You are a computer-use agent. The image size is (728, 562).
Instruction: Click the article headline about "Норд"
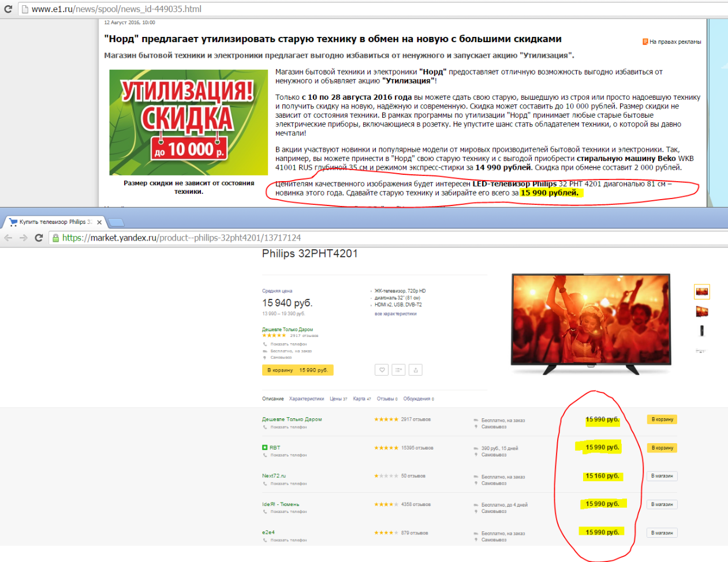click(x=333, y=39)
